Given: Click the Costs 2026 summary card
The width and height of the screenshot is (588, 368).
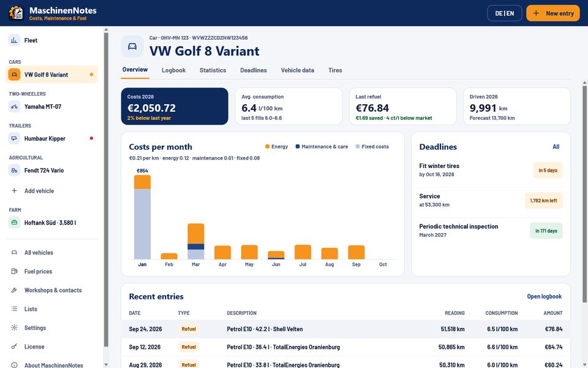Looking at the screenshot, I should coord(175,106).
